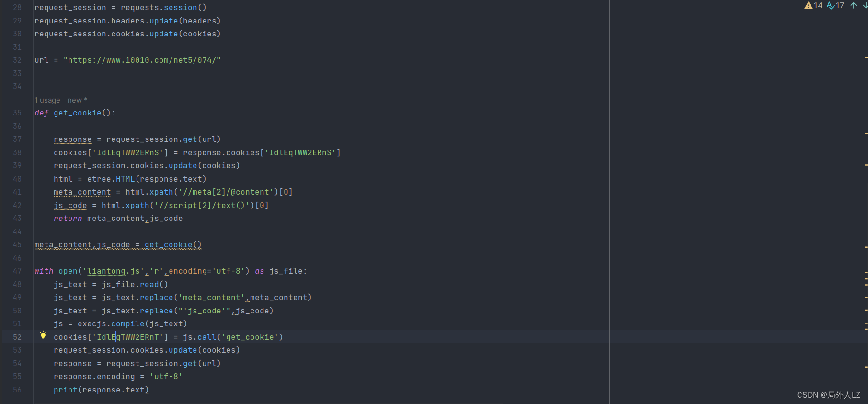Click the 'return' keyword on line 43
The width and height of the screenshot is (868, 404).
point(68,219)
